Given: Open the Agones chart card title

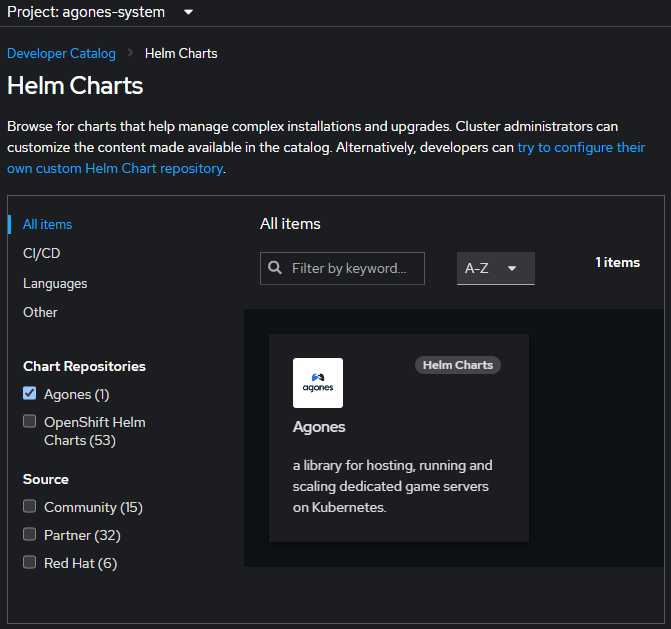Looking at the screenshot, I should coord(319,427).
